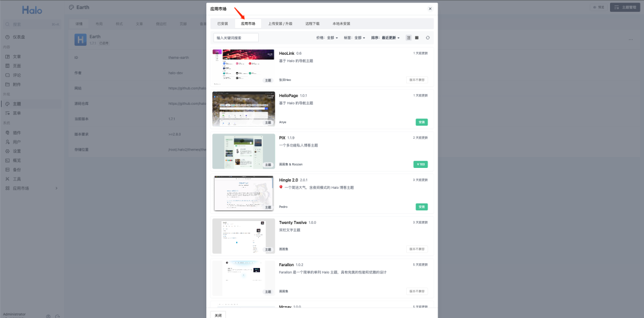Click the HeoLink theme title
Viewport: 644px width, 318px height.
pos(287,54)
